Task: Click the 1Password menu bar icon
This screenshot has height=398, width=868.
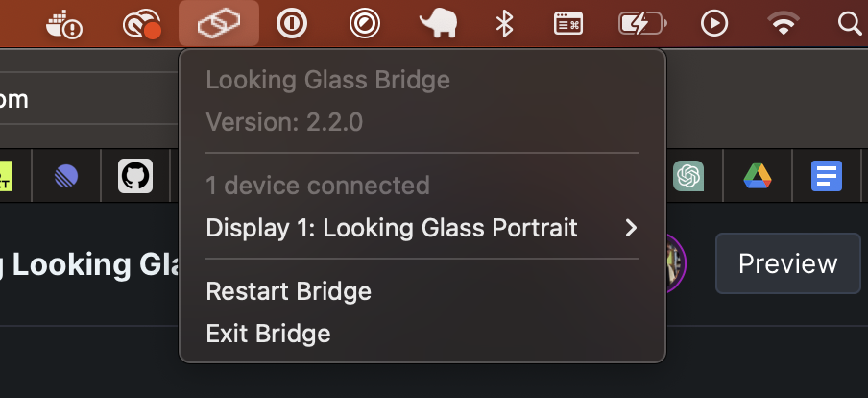Action: coord(291,24)
